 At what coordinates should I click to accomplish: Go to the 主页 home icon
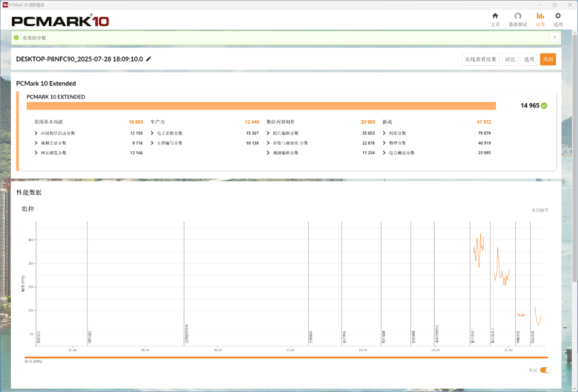coord(495,16)
